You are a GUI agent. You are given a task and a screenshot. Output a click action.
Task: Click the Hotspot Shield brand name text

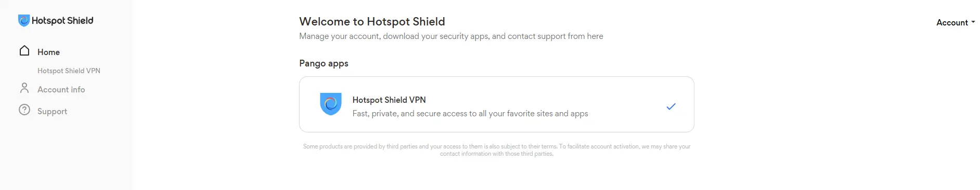coord(62,21)
